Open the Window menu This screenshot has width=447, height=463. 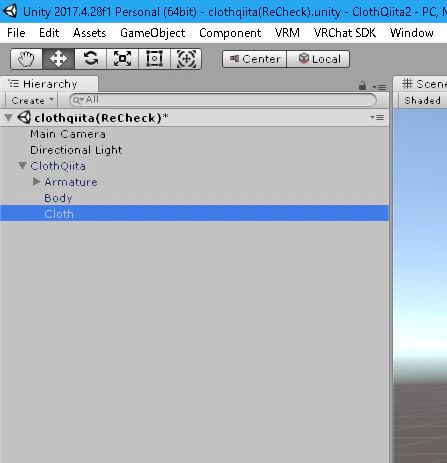[412, 33]
